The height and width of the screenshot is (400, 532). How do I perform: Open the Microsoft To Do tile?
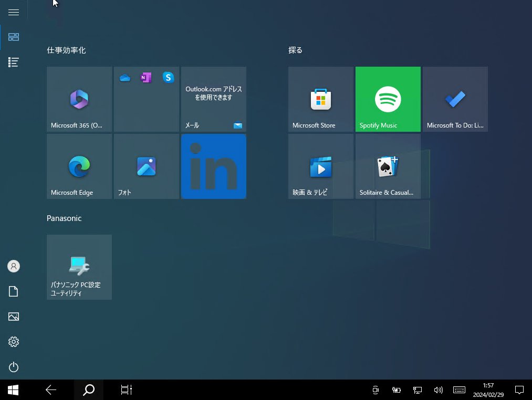tap(455, 99)
